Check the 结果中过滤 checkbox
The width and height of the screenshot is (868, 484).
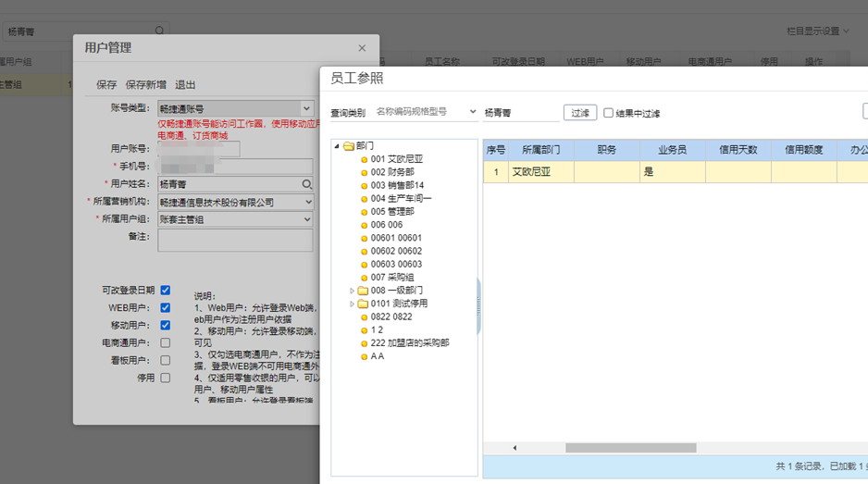pyautogui.click(x=608, y=113)
